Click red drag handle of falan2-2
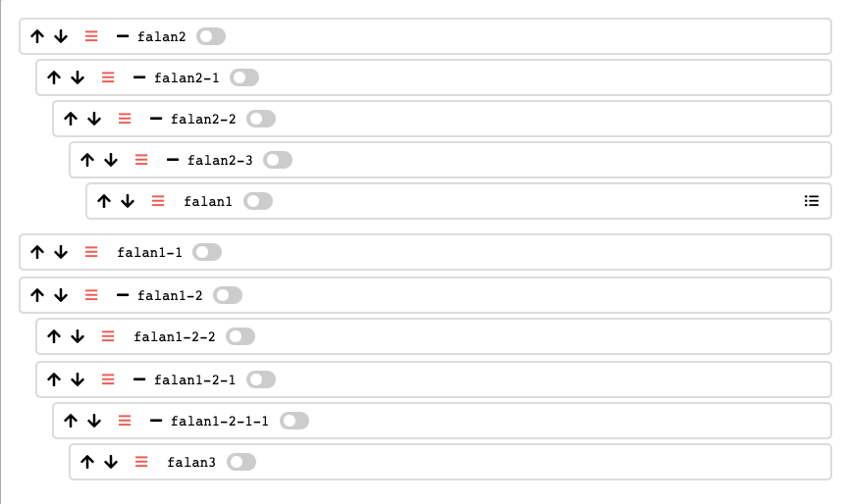 (125, 119)
